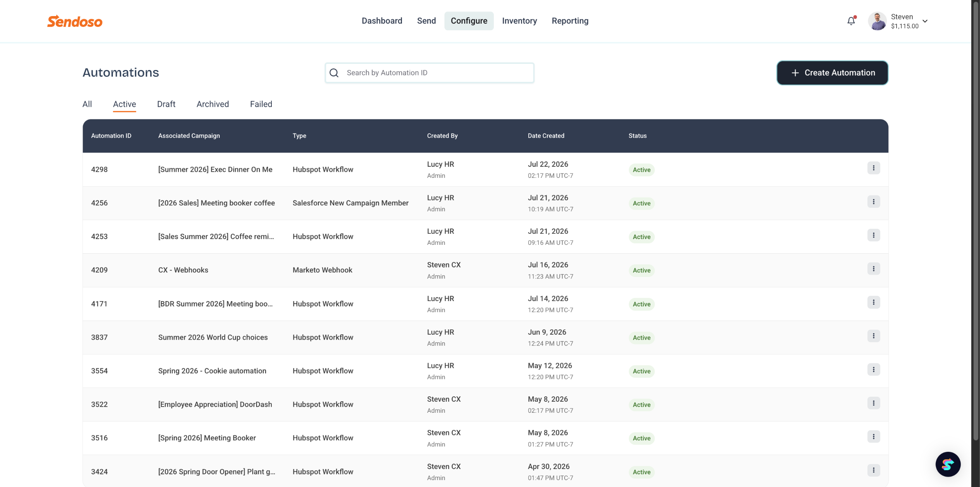This screenshot has height=487, width=980.
Task: Open 'Summer 2026 World Cup choices' campaign
Action: [213, 337]
